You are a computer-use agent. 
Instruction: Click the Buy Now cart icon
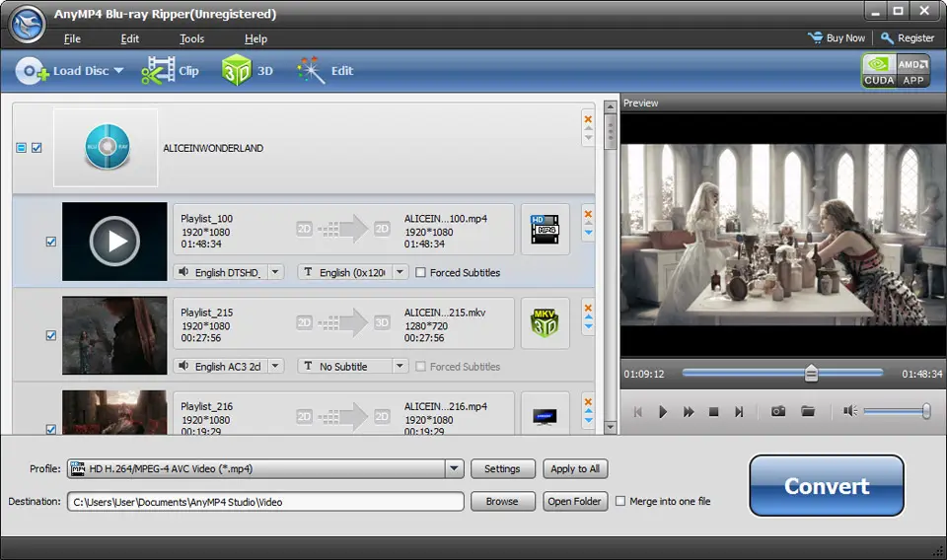tap(816, 38)
